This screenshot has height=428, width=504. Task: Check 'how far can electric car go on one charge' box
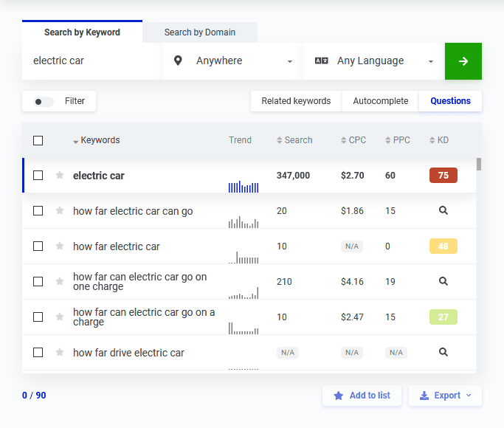(38, 281)
